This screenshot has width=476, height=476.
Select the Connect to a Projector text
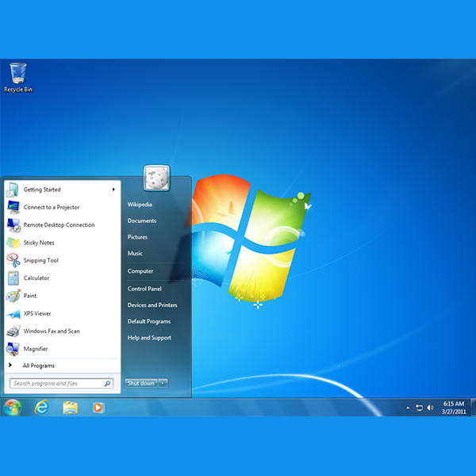[x=52, y=207]
